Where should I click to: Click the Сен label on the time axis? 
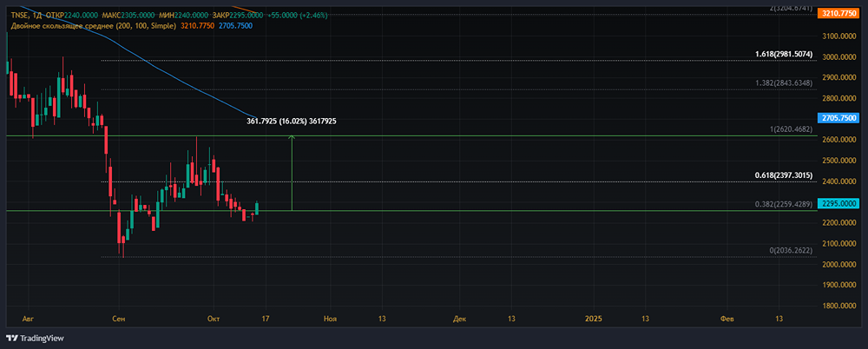(x=118, y=319)
